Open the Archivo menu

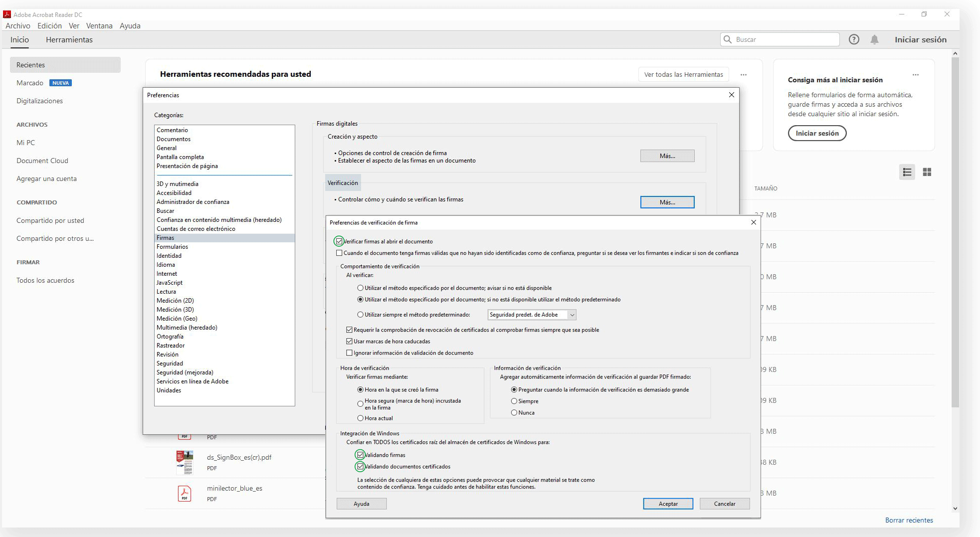[18, 26]
